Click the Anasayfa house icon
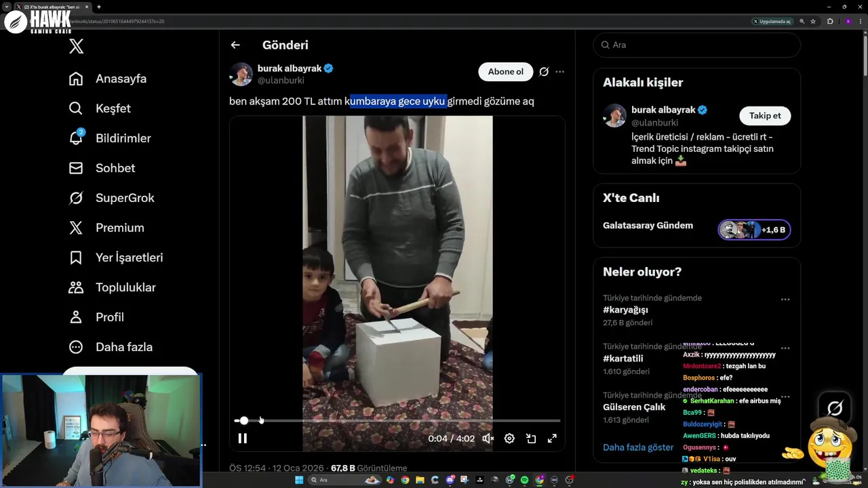868x488 pixels. coord(76,79)
